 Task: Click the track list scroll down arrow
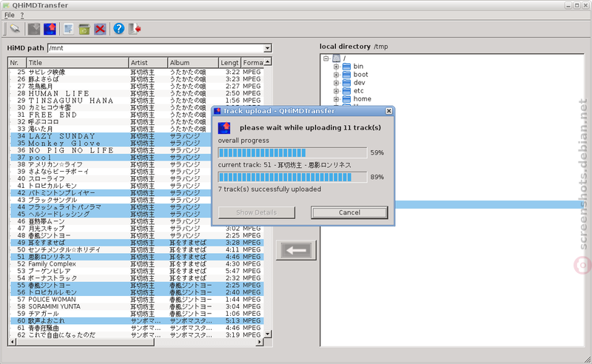pyautogui.click(x=268, y=334)
